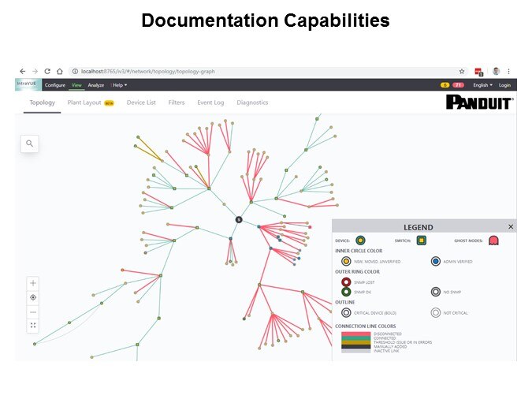Close the Legend panel
532x399 pixels.
(510, 227)
